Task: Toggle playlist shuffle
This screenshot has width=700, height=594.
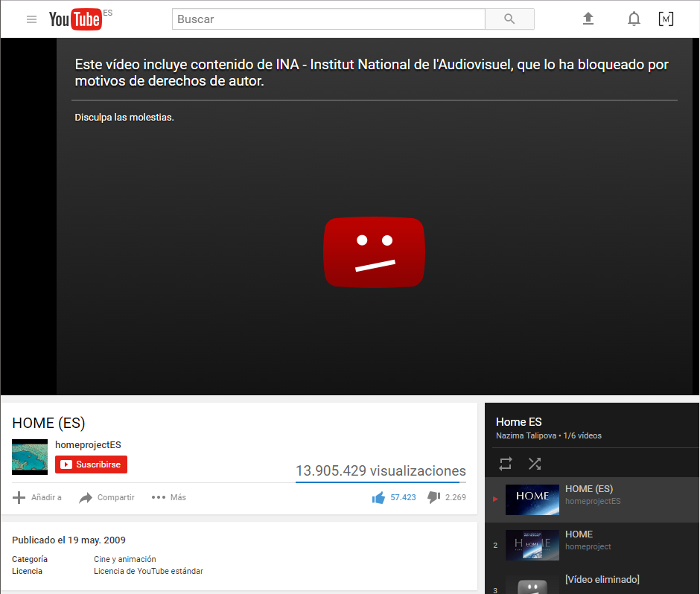Action: pos(535,464)
